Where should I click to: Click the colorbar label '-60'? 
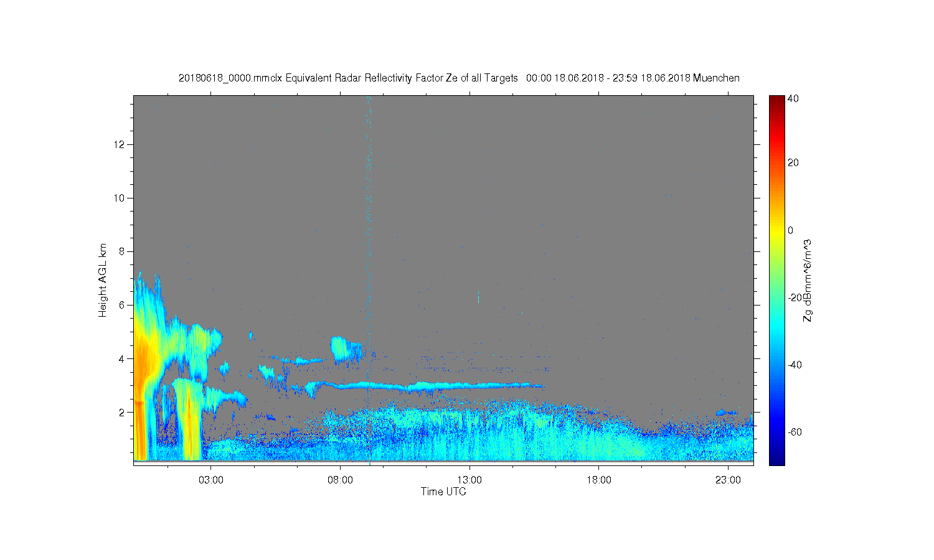[x=794, y=432]
